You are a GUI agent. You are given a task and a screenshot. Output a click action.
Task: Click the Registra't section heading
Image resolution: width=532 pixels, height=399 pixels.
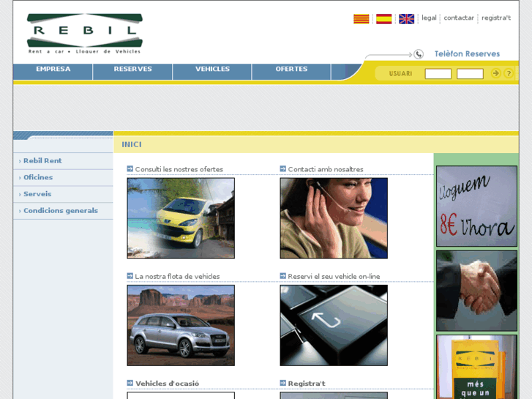(x=307, y=384)
